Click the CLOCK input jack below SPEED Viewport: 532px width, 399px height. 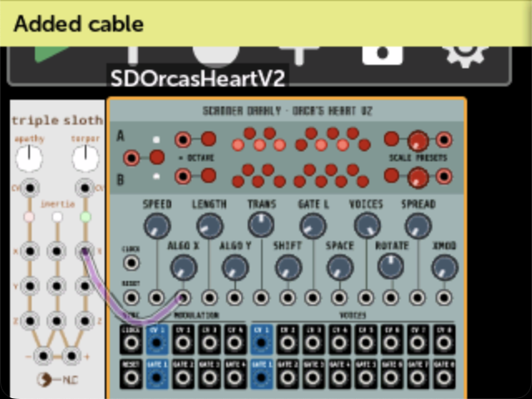[x=131, y=263]
